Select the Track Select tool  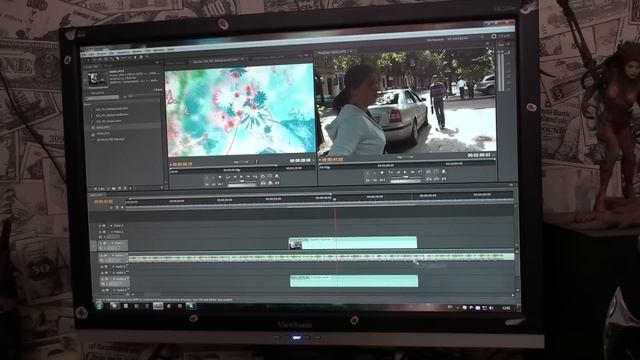pos(94,59)
